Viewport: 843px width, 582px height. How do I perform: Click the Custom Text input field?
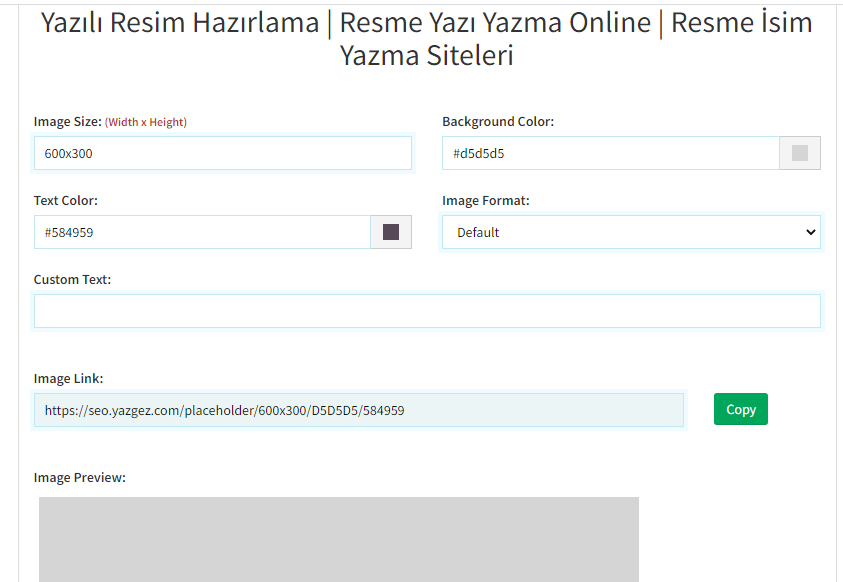427,311
